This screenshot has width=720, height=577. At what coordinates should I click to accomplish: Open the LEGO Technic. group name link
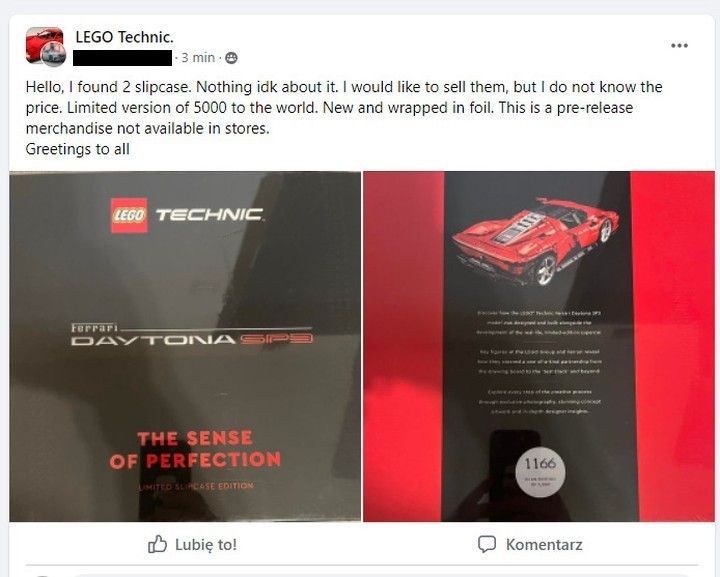click(x=124, y=37)
